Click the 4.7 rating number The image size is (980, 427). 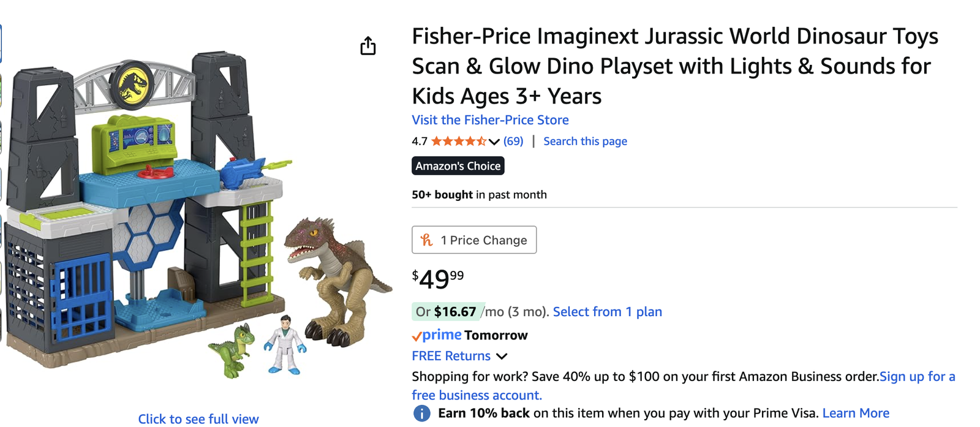[419, 142]
